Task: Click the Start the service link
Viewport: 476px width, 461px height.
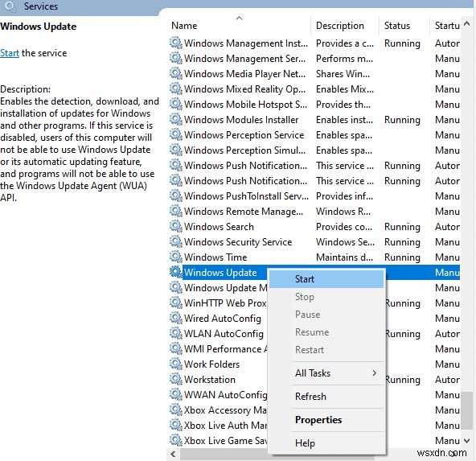Action: tap(10, 53)
